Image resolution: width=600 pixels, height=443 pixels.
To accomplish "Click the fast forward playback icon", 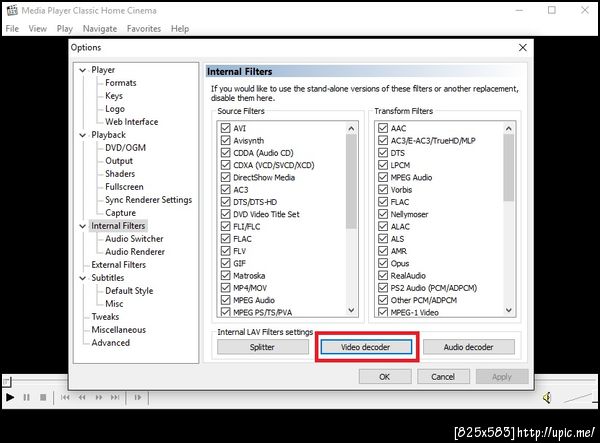I will point(99,397).
